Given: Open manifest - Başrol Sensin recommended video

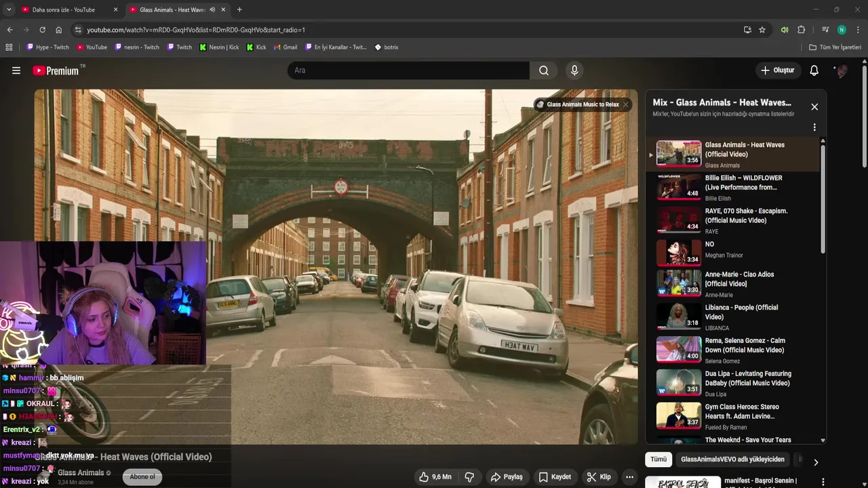Looking at the screenshot, I should (x=761, y=481).
